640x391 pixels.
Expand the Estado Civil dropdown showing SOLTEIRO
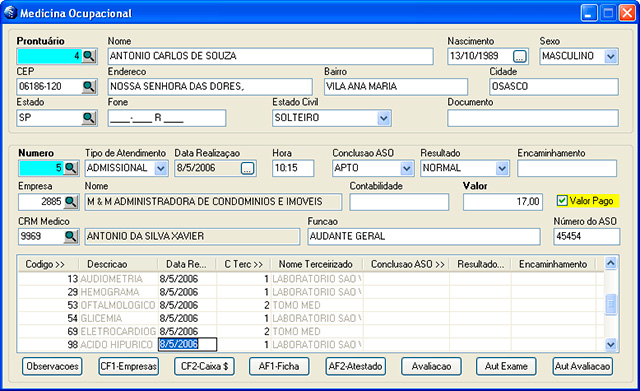click(x=383, y=118)
